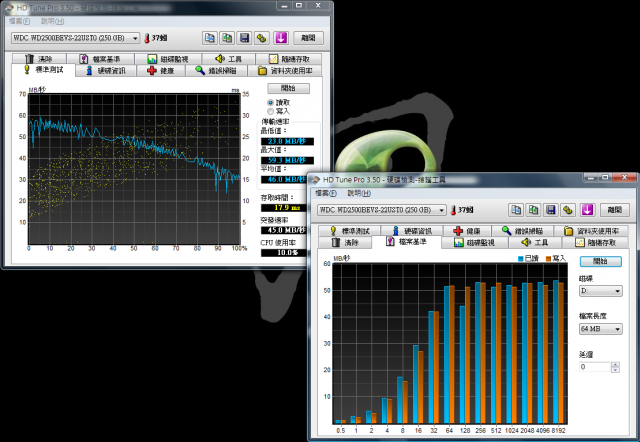Click copy-text icon in file benchmark window
Image resolution: width=640 pixels, height=442 pixels.
pos(516,210)
